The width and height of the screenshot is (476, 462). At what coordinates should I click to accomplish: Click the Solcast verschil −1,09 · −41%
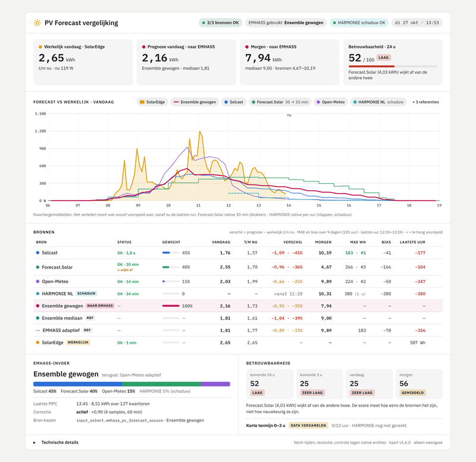point(287,253)
